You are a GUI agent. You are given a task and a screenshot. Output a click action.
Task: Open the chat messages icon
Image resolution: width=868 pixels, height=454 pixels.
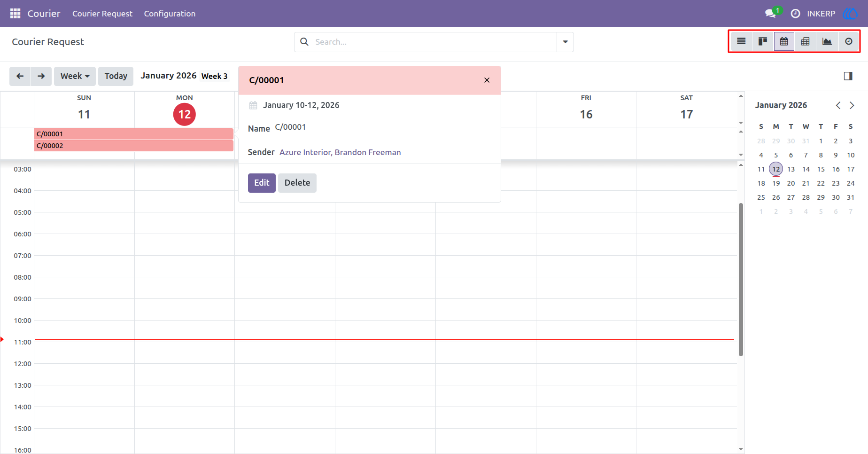pos(770,14)
